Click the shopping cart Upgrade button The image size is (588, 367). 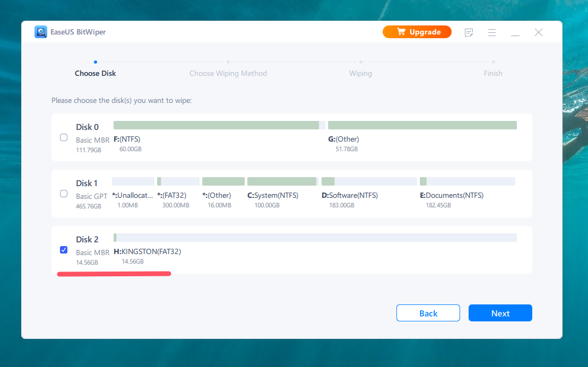(x=417, y=32)
